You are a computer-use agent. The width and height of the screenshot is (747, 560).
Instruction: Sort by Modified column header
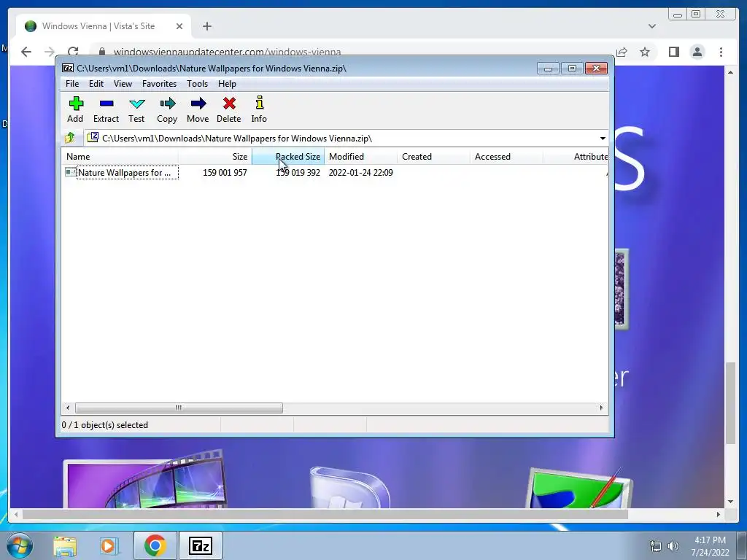(360, 157)
